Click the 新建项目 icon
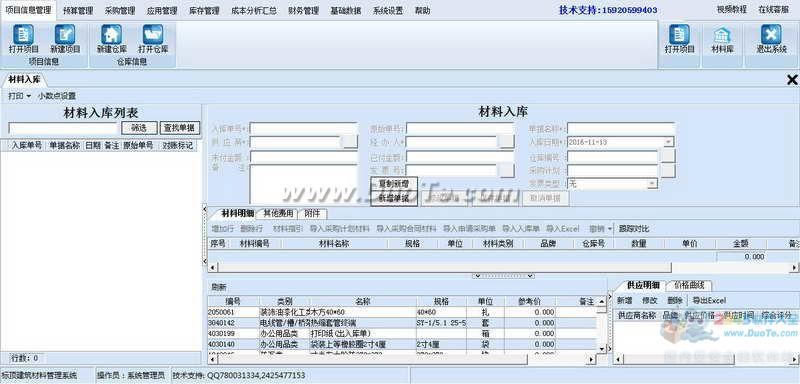The width and height of the screenshot is (800, 384). click(65, 35)
